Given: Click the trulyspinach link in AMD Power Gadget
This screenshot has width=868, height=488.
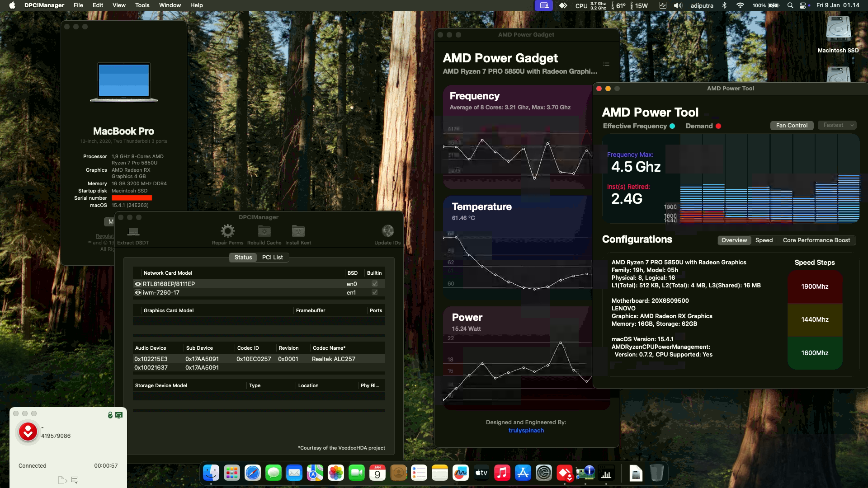Looking at the screenshot, I should [x=526, y=430].
